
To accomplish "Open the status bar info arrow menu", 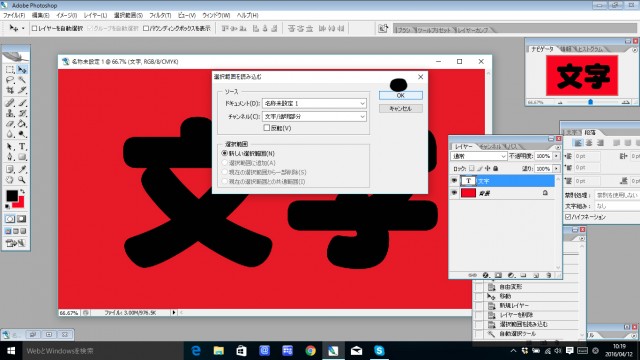I will tap(173, 312).
